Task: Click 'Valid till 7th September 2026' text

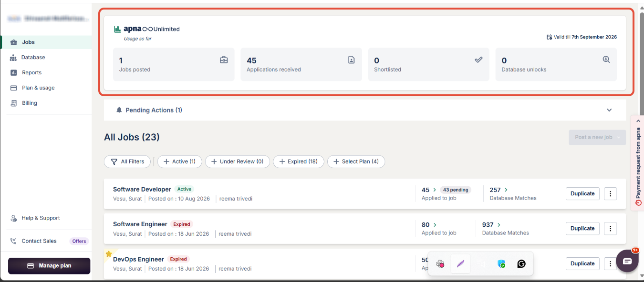Action: tap(585, 37)
